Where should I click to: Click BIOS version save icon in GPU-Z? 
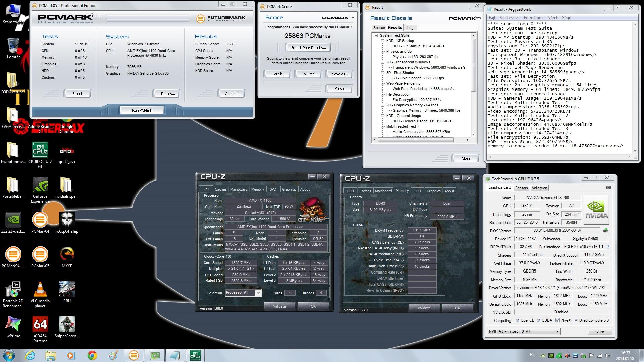point(605,230)
